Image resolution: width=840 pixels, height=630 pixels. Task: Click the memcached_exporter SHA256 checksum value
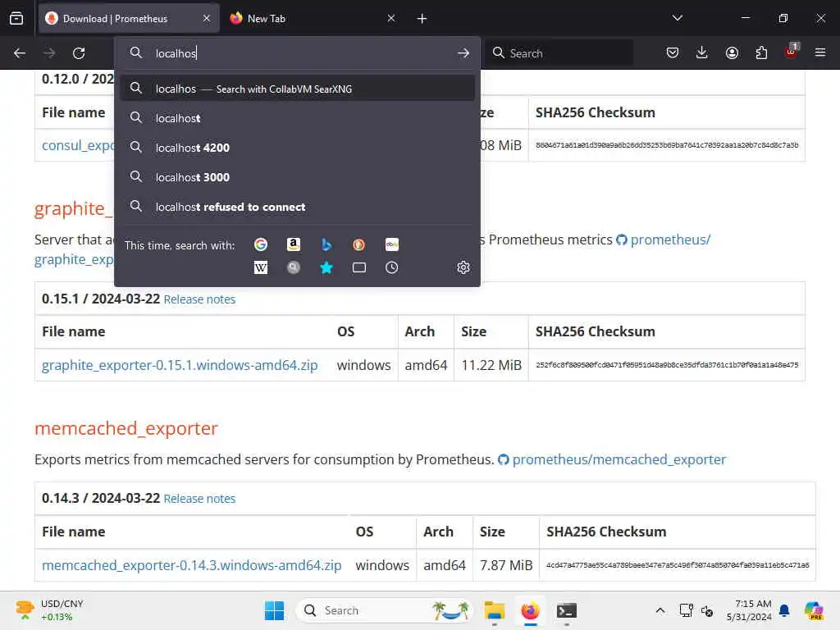tap(677, 565)
